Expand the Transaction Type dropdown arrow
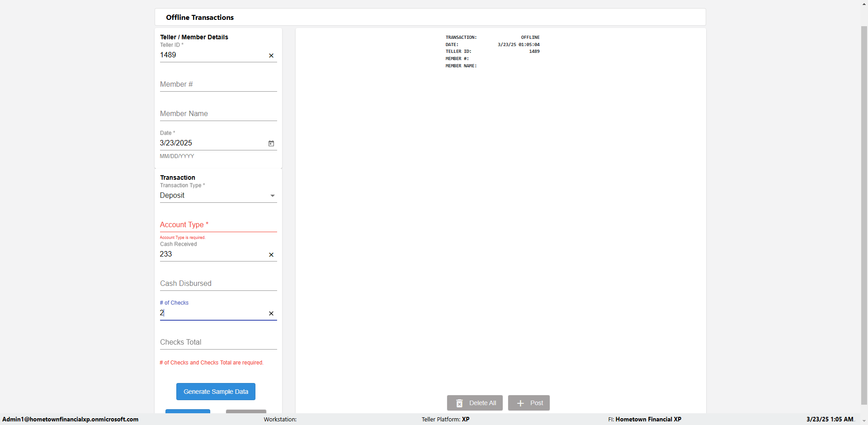 [273, 196]
